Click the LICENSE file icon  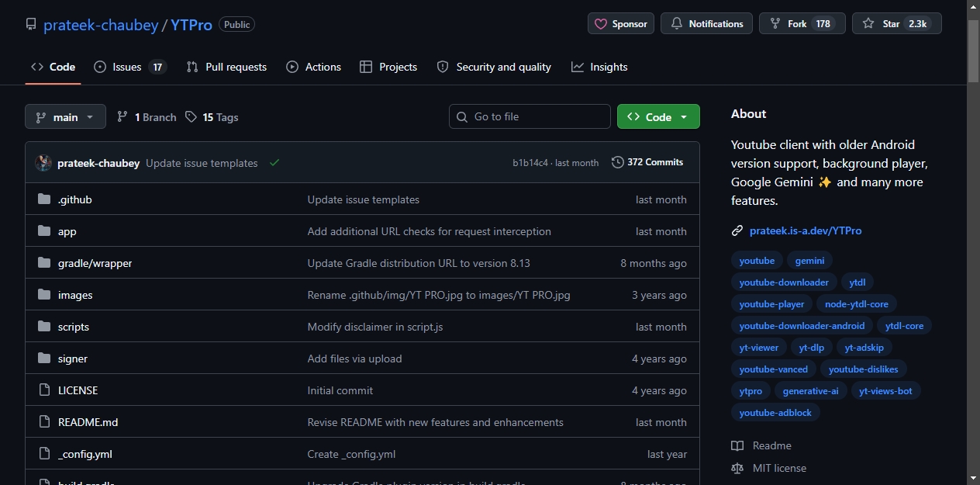click(44, 390)
